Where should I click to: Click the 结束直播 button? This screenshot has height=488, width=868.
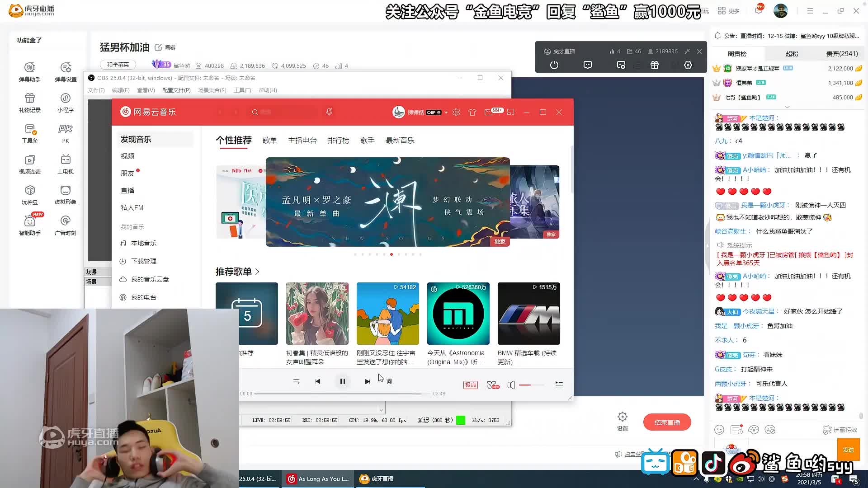click(667, 422)
